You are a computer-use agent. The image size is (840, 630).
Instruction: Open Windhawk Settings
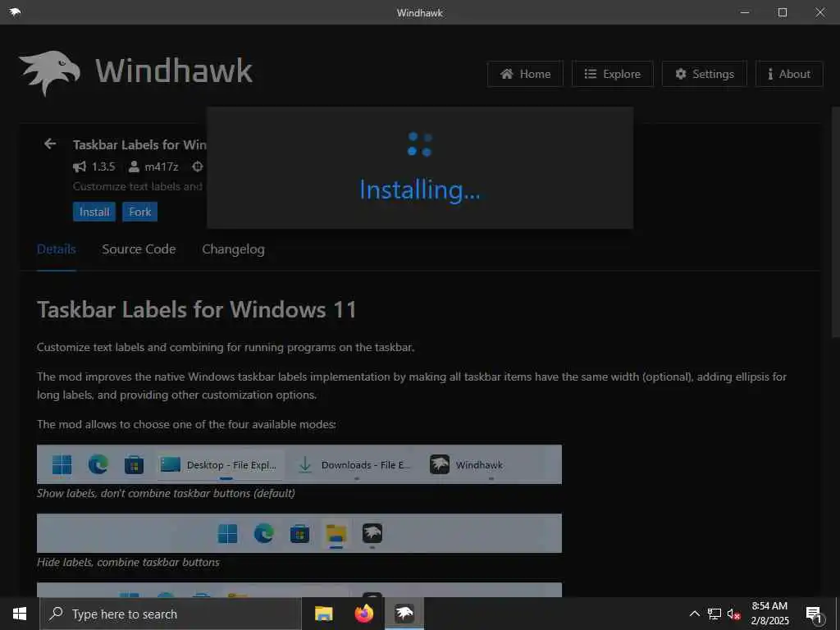coord(704,74)
